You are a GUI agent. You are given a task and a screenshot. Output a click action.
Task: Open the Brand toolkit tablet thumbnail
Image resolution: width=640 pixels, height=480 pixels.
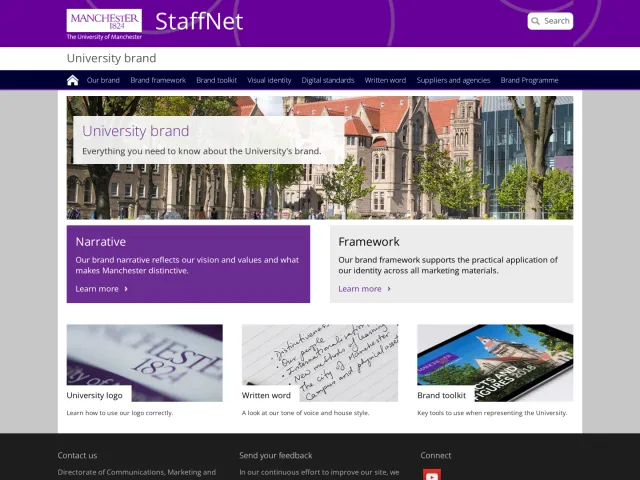[495, 363]
